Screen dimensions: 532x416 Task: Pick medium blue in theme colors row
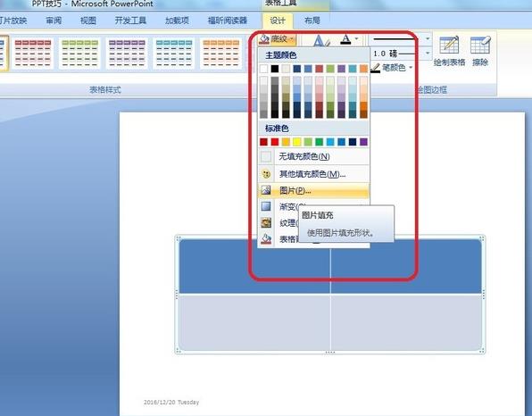pos(308,69)
